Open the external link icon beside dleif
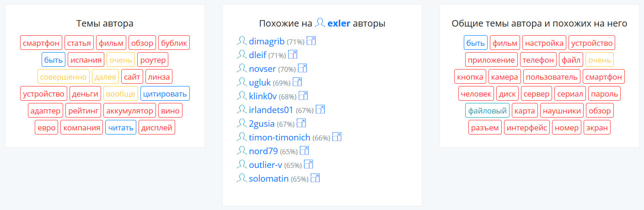The width and height of the screenshot is (644, 210). pyautogui.click(x=292, y=55)
